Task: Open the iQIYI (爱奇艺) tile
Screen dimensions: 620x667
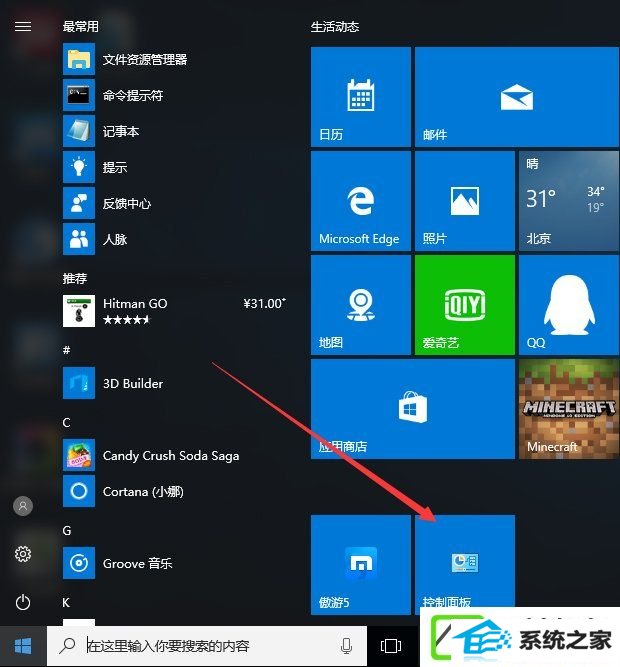Action: click(465, 305)
